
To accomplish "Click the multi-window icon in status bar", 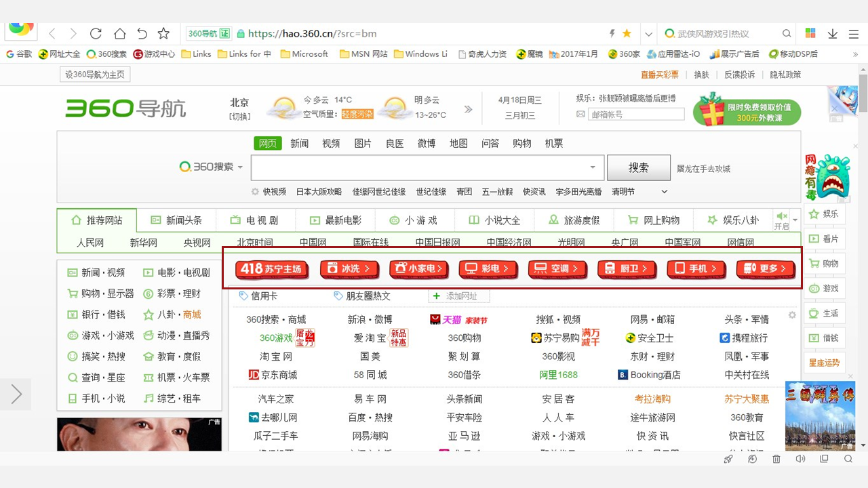I will point(824,459).
